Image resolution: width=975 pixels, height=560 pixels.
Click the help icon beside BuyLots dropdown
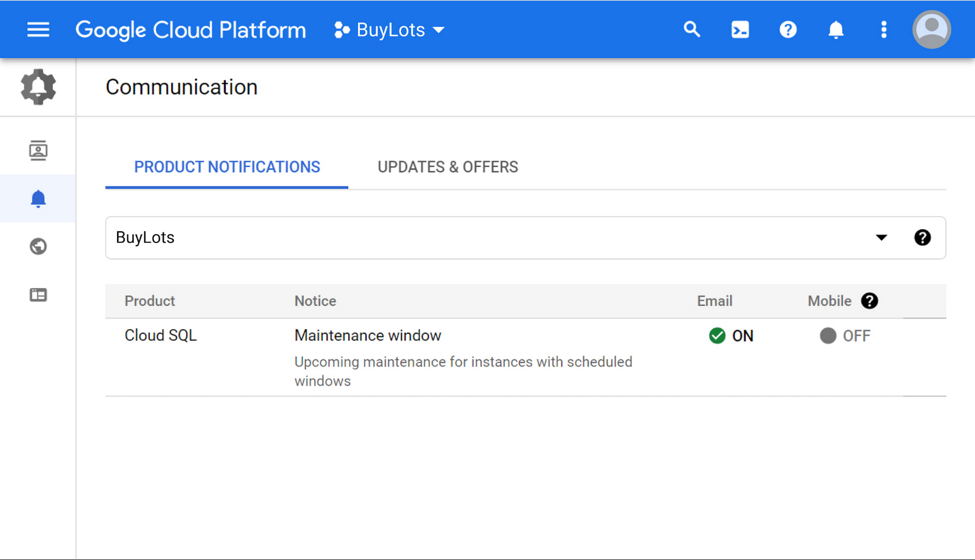(x=922, y=238)
